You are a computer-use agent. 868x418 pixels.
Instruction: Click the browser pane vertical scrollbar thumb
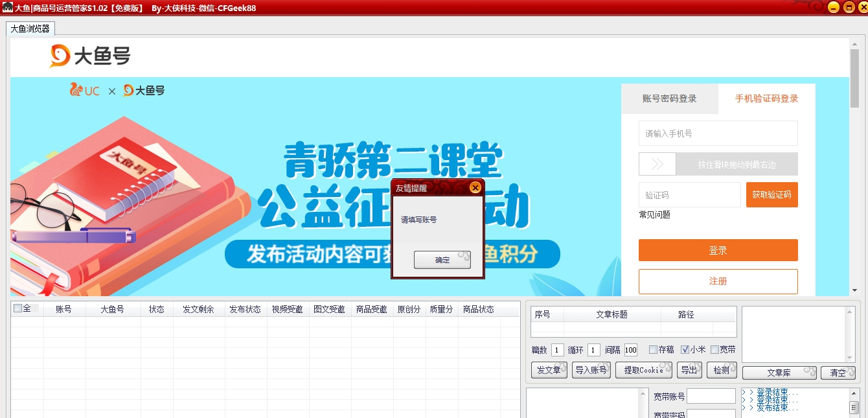(x=854, y=78)
